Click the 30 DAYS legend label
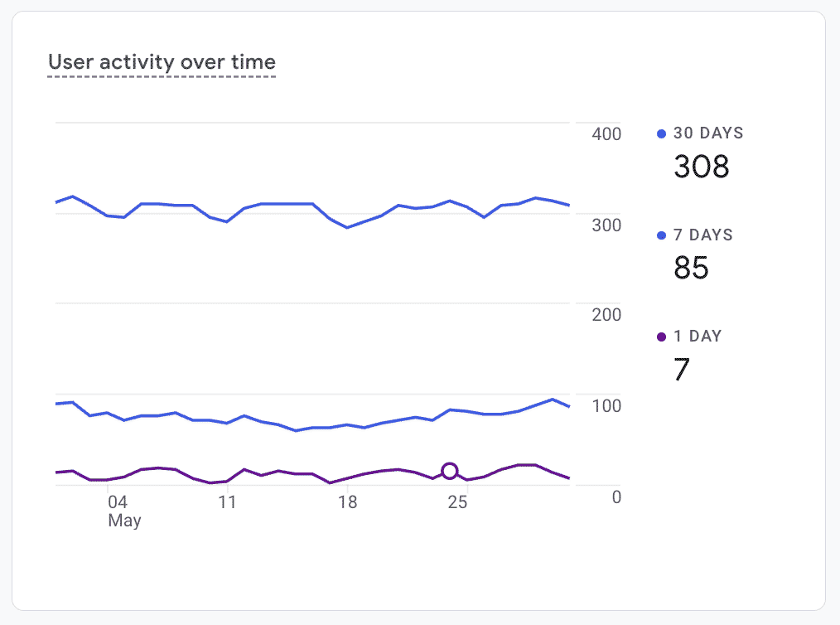The width and height of the screenshot is (840, 625). pyautogui.click(x=708, y=133)
